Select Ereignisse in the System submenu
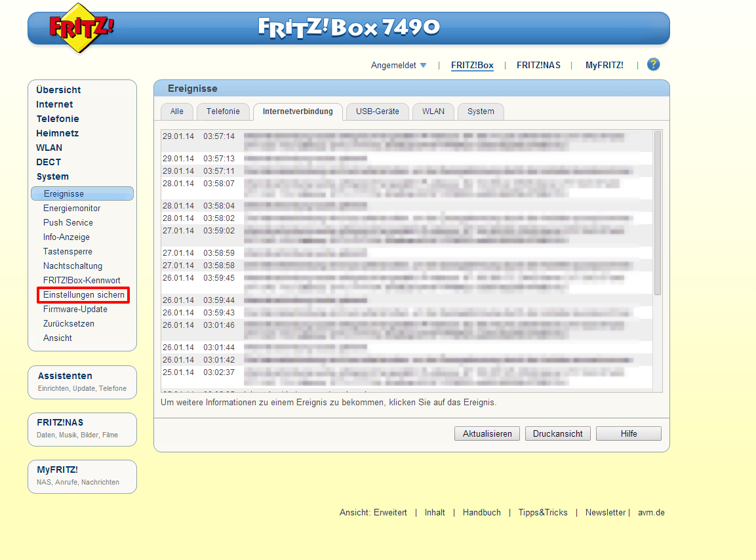Viewport: 756px width, 560px height. [82, 193]
